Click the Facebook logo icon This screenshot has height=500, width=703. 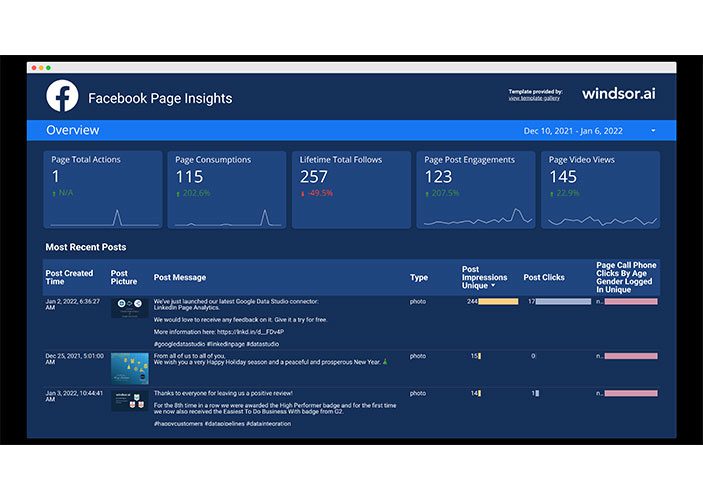point(62,96)
